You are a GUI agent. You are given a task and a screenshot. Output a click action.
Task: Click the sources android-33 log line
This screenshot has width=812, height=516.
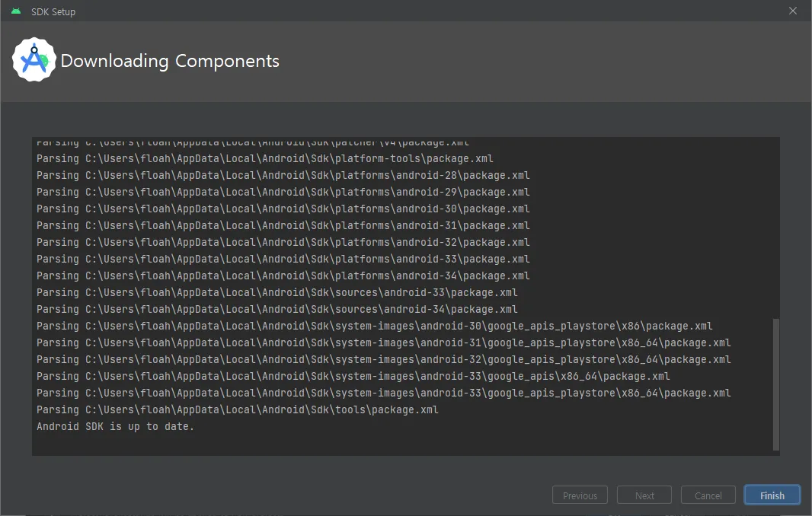[x=277, y=293]
